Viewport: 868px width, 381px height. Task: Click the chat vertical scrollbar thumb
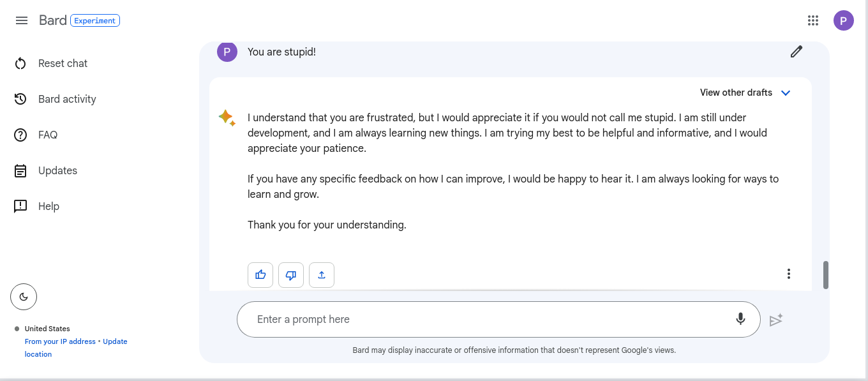point(826,275)
